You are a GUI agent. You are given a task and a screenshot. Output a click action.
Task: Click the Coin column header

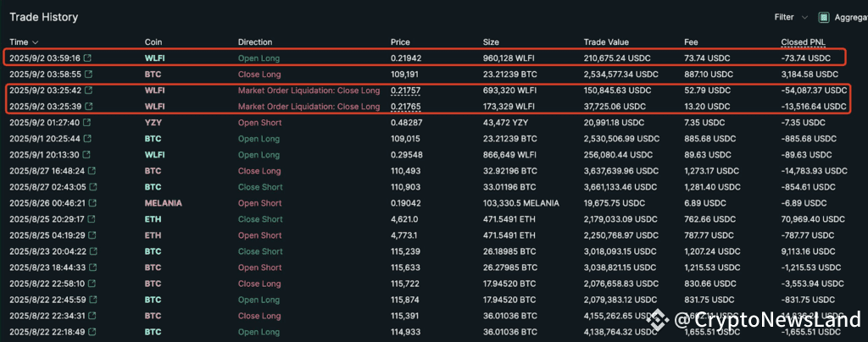pos(153,42)
